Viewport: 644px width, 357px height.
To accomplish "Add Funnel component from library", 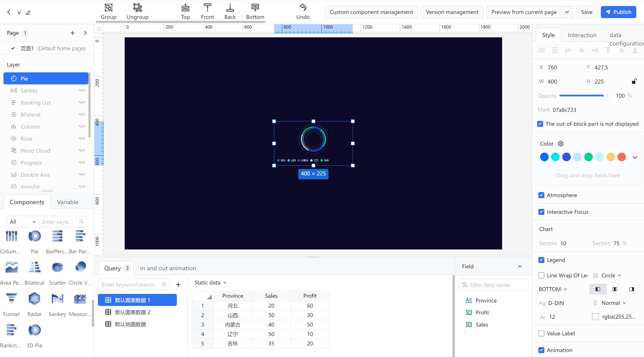I will tap(12, 299).
